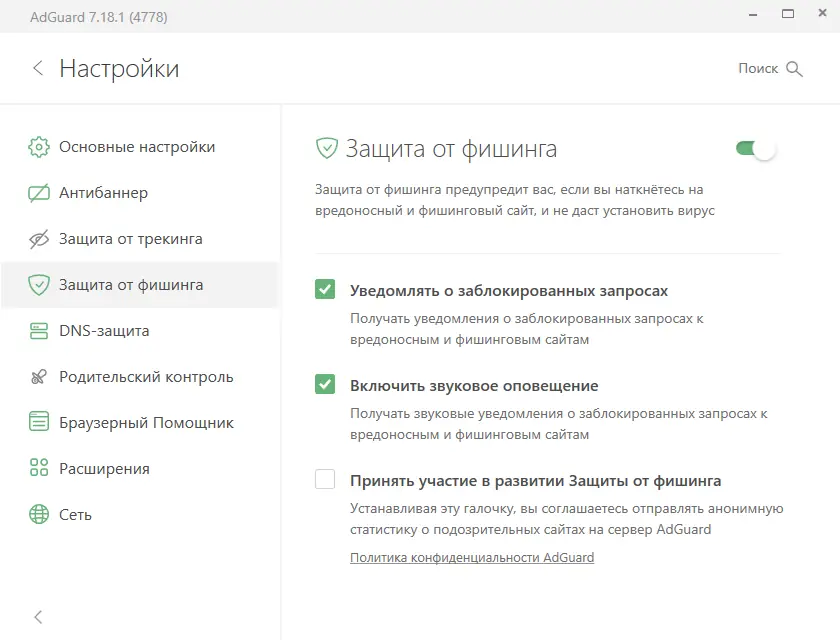The height and width of the screenshot is (640, 840).
Task: Click the DNS-защита server icon
Action: point(39,331)
